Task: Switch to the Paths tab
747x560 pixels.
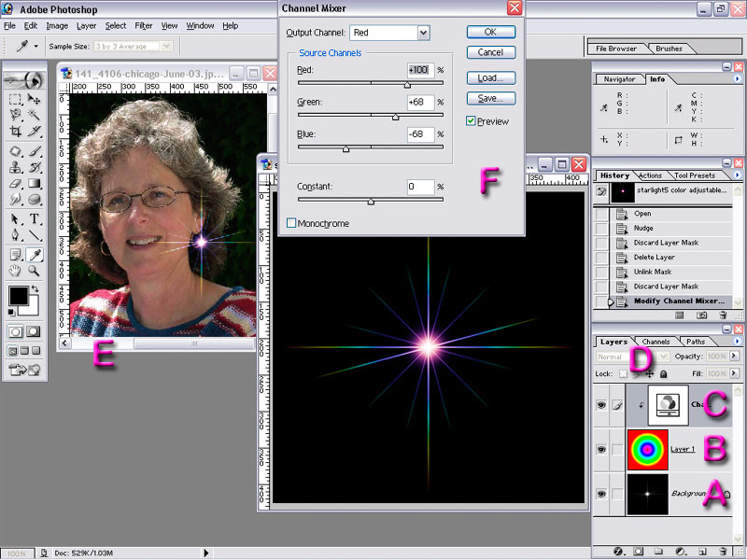Action: [696, 342]
